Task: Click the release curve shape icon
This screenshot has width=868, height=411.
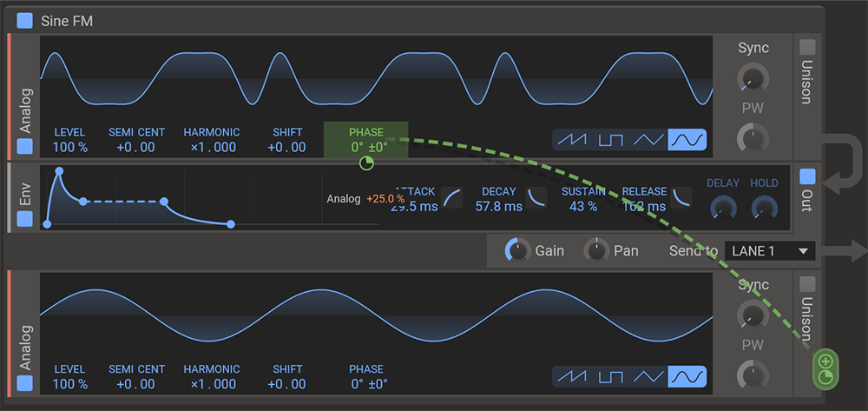Action: pos(681,198)
